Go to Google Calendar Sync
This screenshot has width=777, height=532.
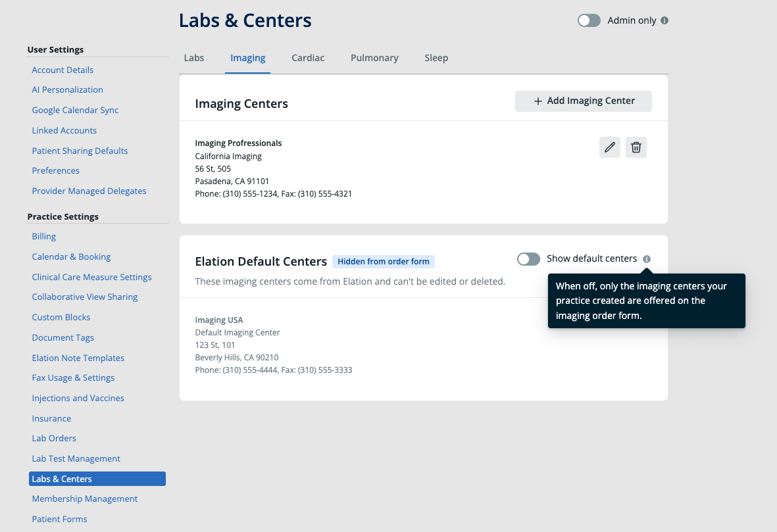tap(75, 110)
